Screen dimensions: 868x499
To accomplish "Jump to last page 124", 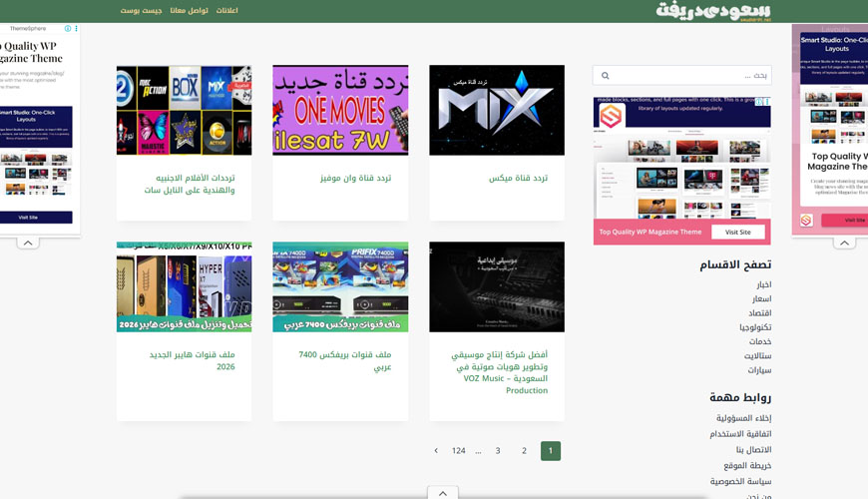I will tap(458, 451).
